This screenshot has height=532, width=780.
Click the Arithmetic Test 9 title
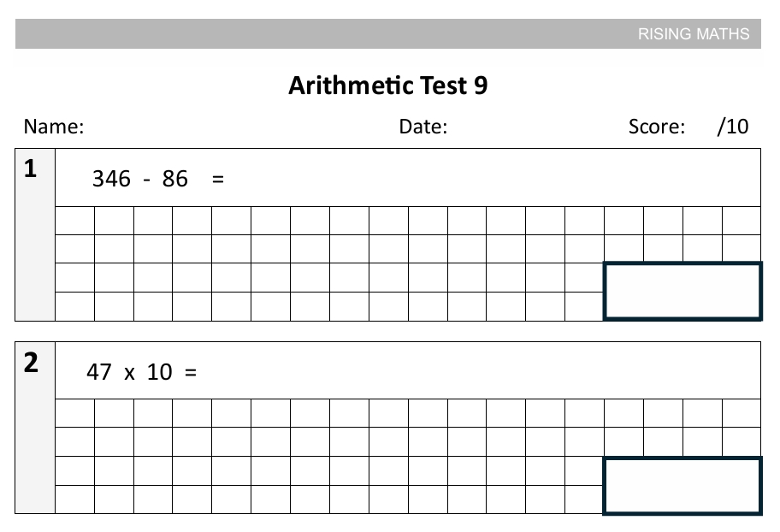point(387,86)
